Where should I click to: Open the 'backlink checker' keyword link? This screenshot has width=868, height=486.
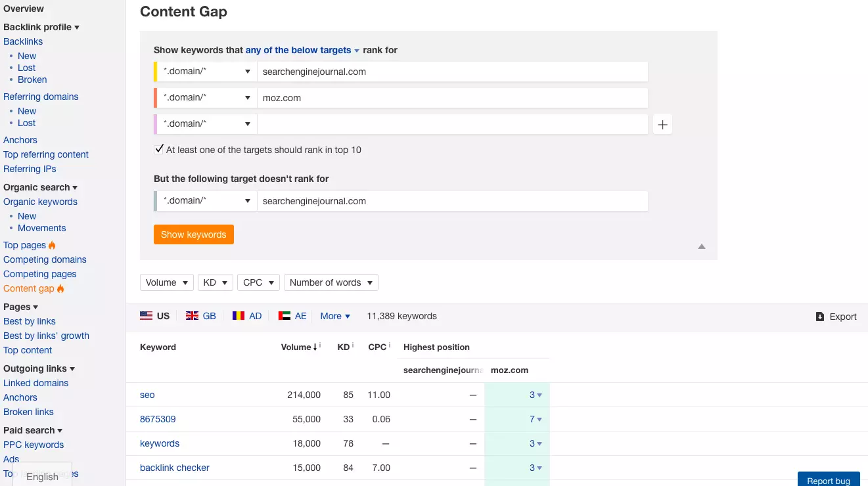tap(175, 468)
